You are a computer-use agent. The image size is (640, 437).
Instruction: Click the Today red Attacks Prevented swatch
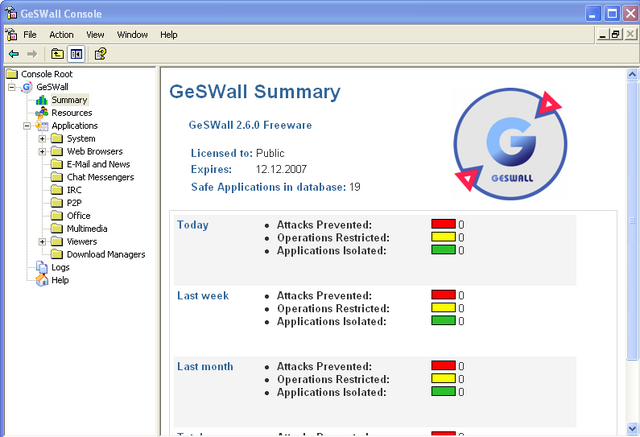coord(443,224)
